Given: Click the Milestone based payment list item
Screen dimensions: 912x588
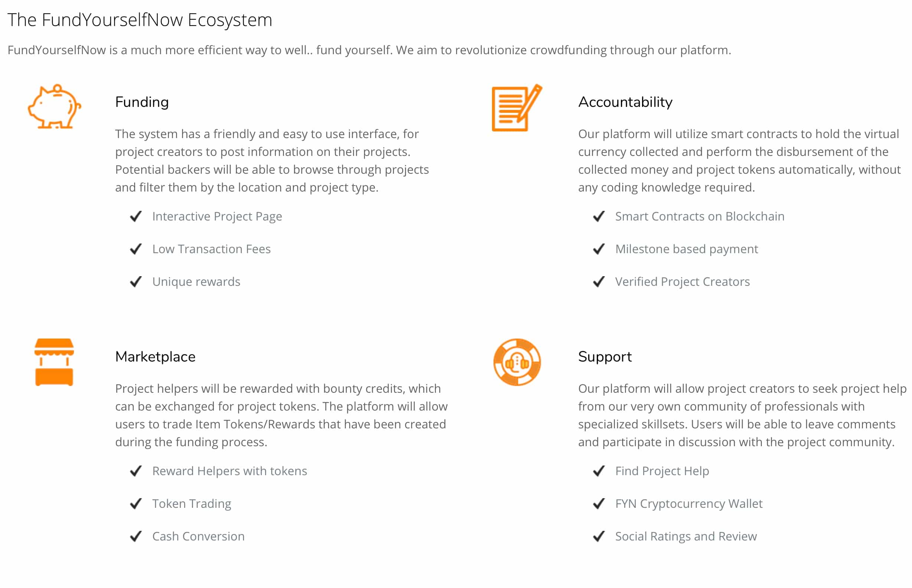Looking at the screenshot, I should (687, 249).
